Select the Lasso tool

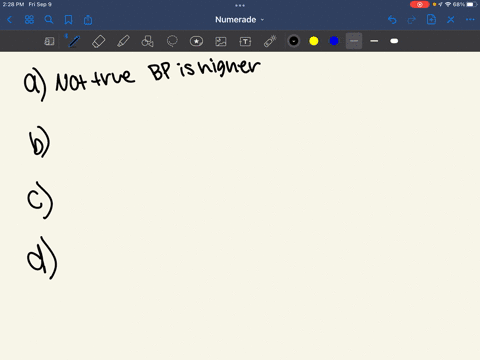tap(172, 41)
